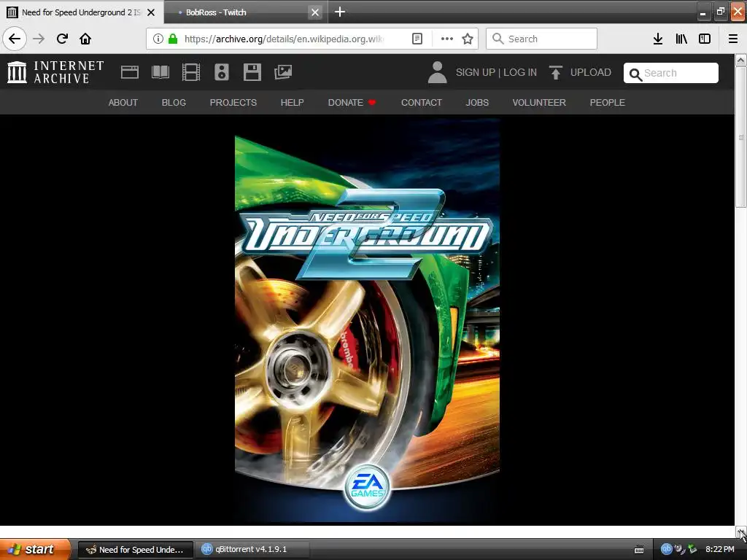Open the page actions three-dot menu
Image resolution: width=747 pixels, height=560 pixels.
(x=447, y=39)
